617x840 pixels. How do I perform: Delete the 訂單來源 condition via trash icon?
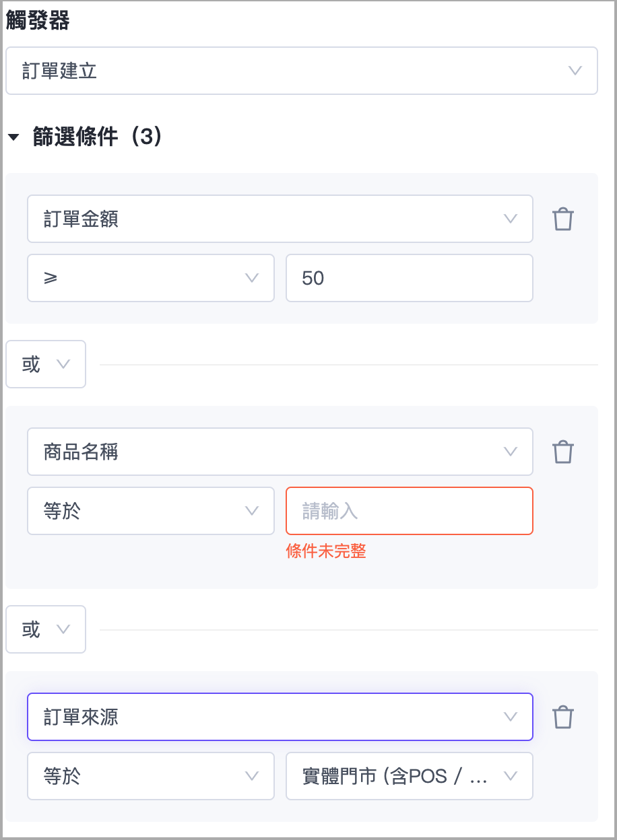[563, 717]
